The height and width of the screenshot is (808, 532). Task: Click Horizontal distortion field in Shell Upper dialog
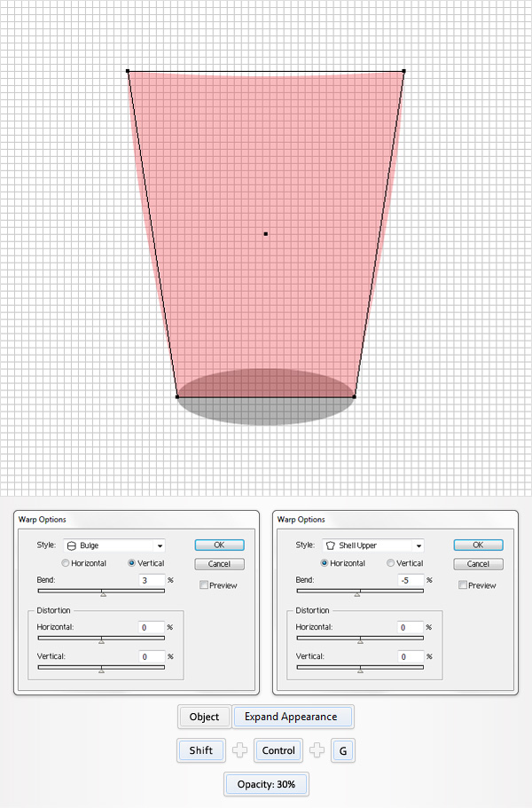point(411,627)
